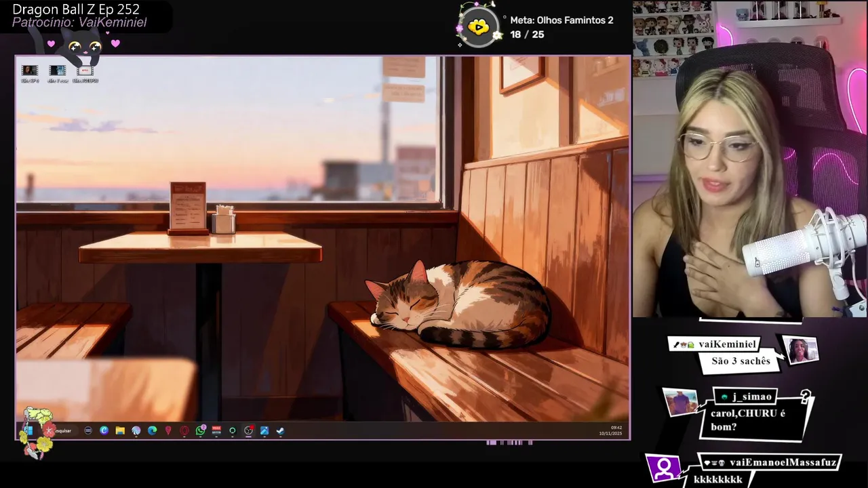The image size is (868, 488).
Task: Select the second video file on desktop
Action: coord(58,73)
